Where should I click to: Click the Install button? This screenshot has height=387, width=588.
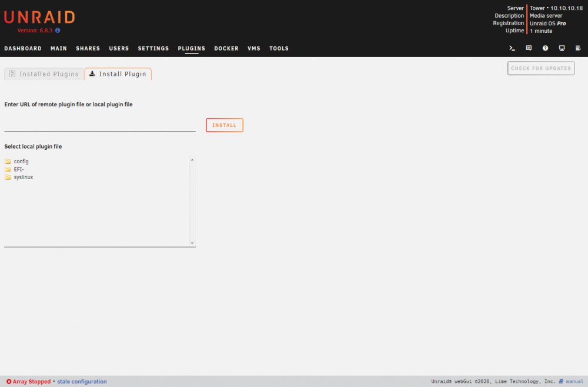[x=224, y=125]
